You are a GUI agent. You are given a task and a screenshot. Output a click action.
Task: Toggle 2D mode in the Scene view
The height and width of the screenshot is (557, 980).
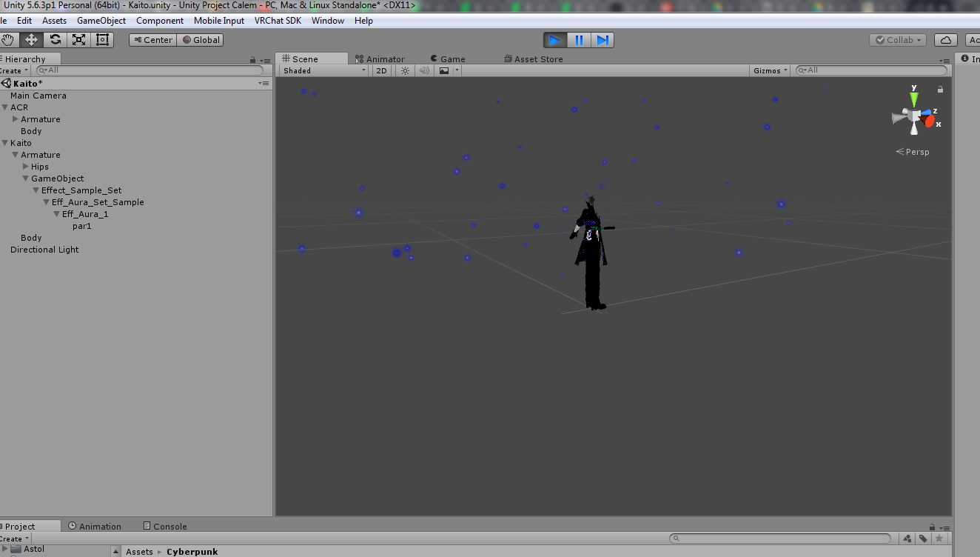tap(380, 70)
